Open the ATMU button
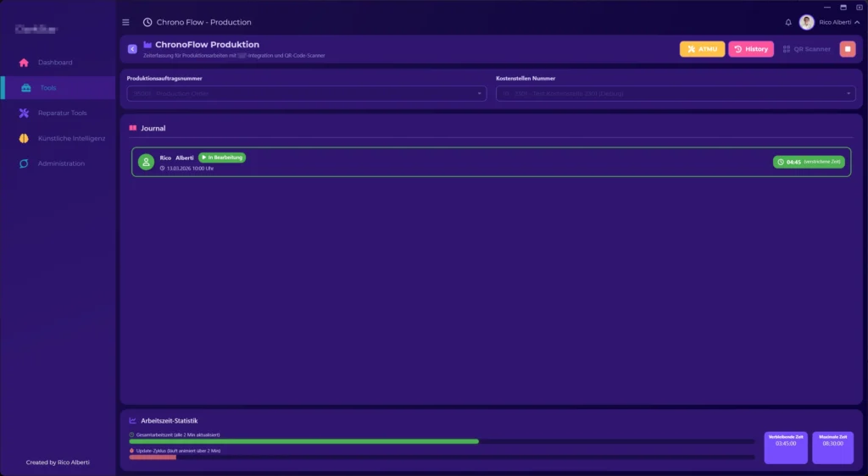The image size is (868, 476). (x=702, y=49)
